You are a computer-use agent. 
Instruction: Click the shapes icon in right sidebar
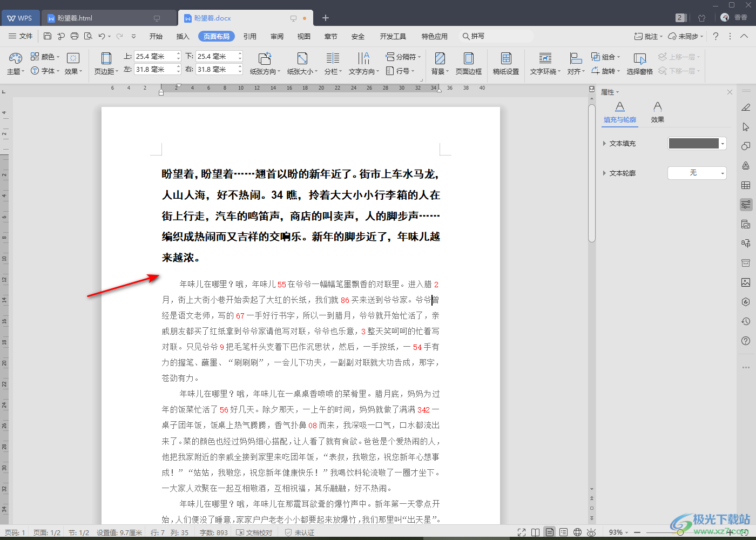(x=746, y=146)
